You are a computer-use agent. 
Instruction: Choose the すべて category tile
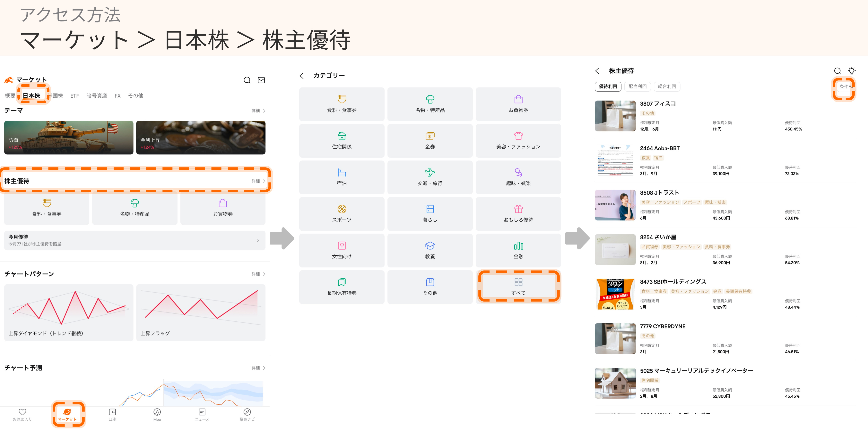click(x=518, y=287)
